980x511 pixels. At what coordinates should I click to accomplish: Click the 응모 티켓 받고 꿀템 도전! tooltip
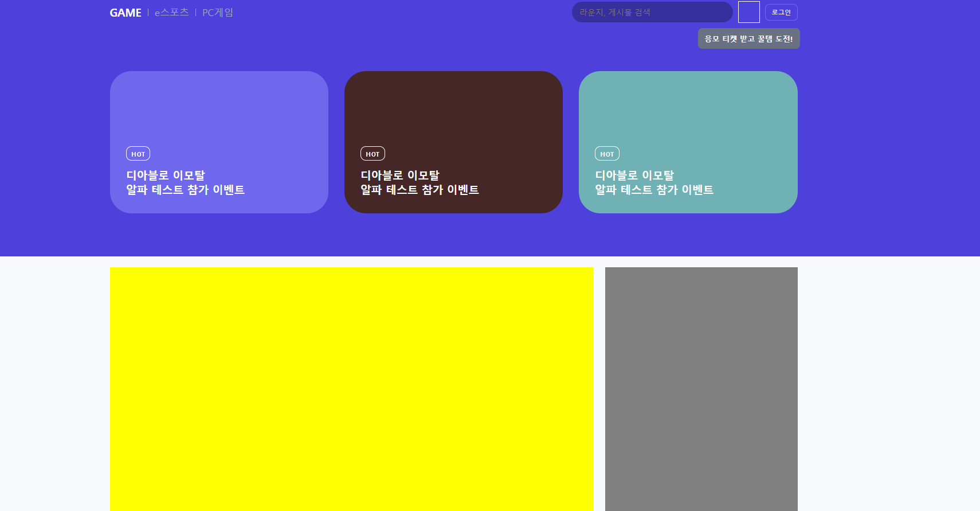(x=749, y=38)
